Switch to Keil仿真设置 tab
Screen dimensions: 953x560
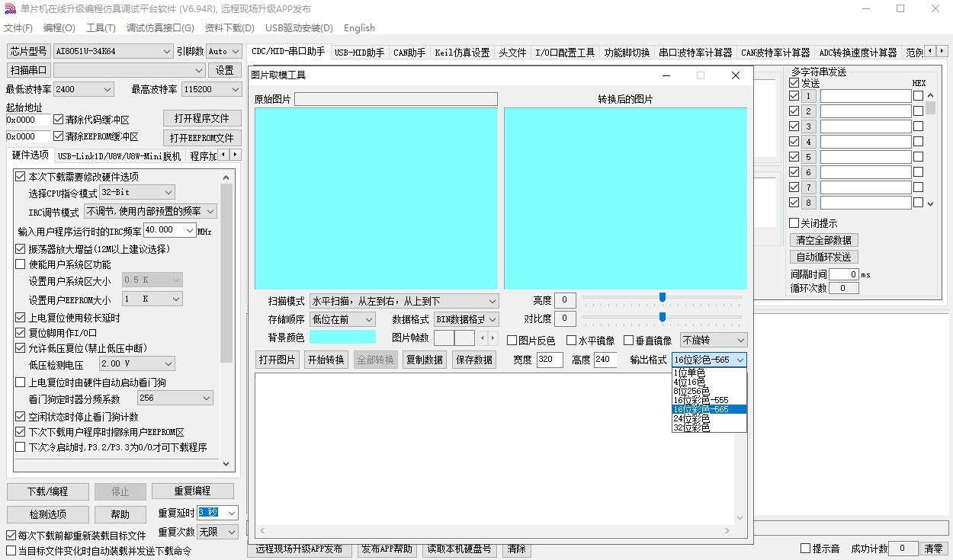(x=462, y=53)
